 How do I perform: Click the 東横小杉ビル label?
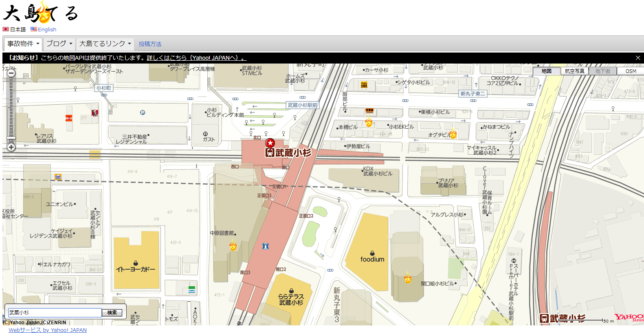[x=435, y=112]
